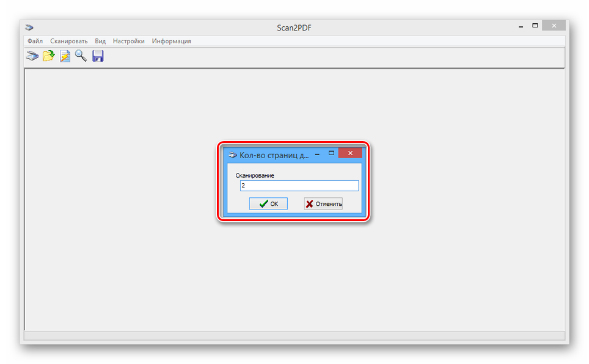
Task: Click the floppy disk save icon
Action: tap(98, 56)
